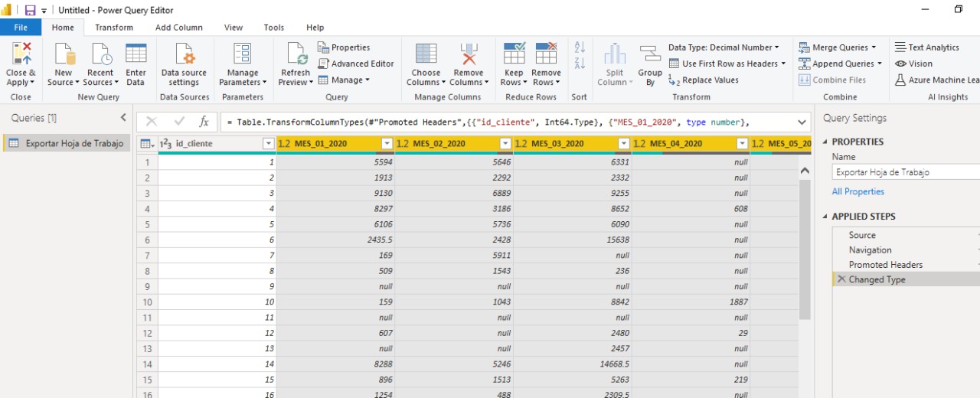The image size is (980, 398).
Task: Open the Manage dropdown in Query group
Action: coord(344,80)
